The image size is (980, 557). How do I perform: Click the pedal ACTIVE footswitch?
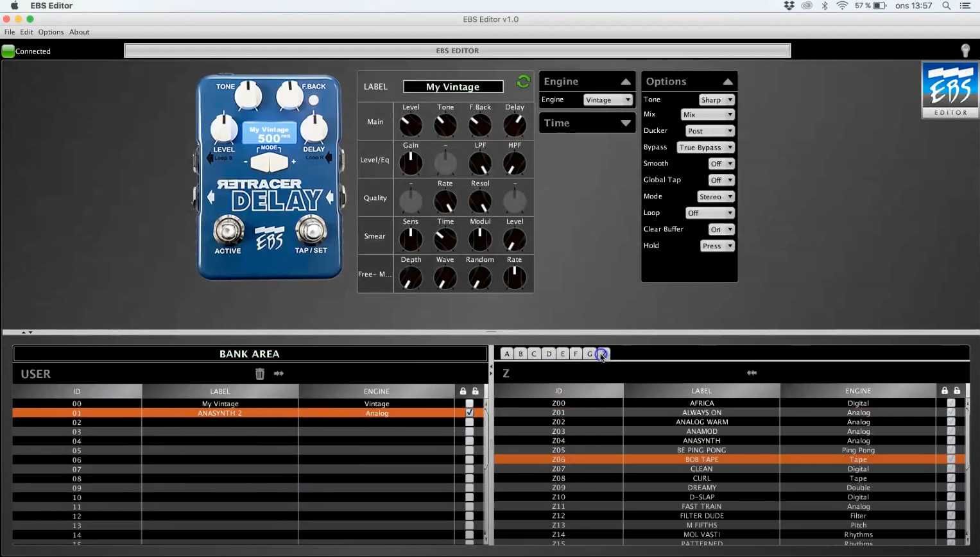[x=228, y=231]
